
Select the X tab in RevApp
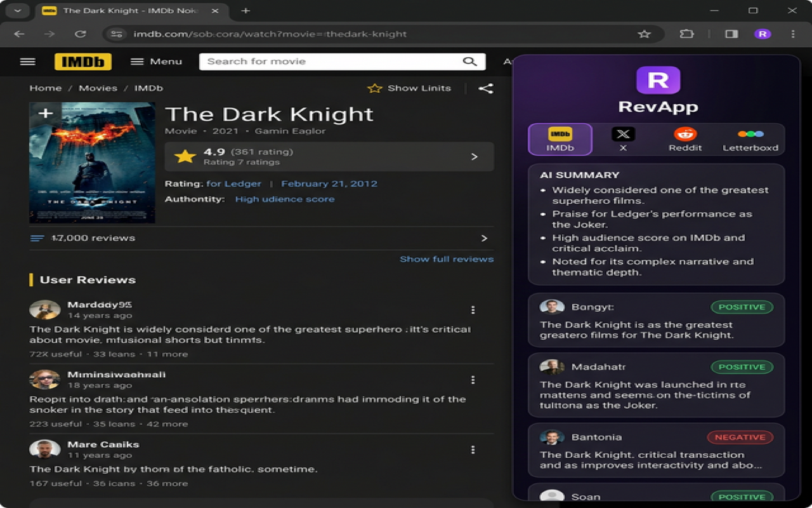pyautogui.click(x=623, y=139)
